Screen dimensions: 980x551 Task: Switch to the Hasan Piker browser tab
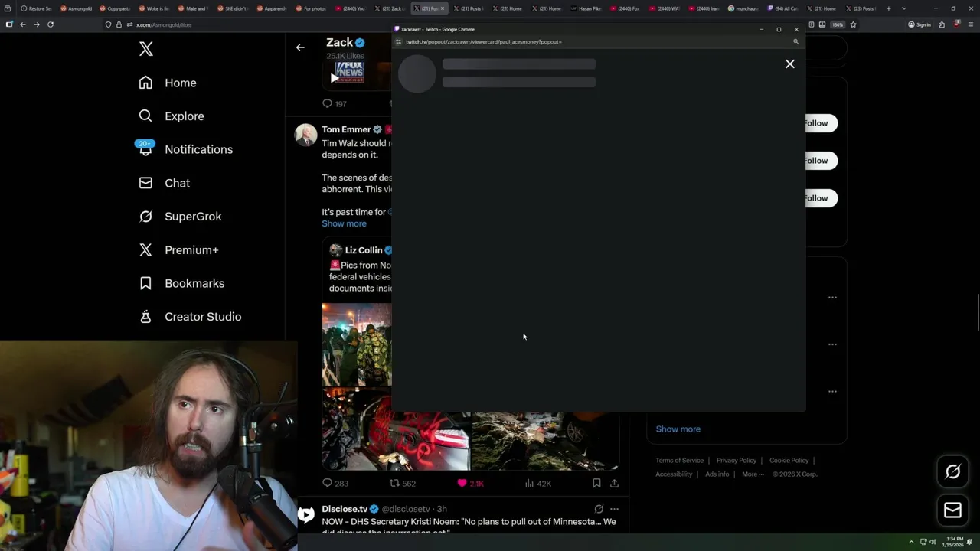[x=587, y=8]
